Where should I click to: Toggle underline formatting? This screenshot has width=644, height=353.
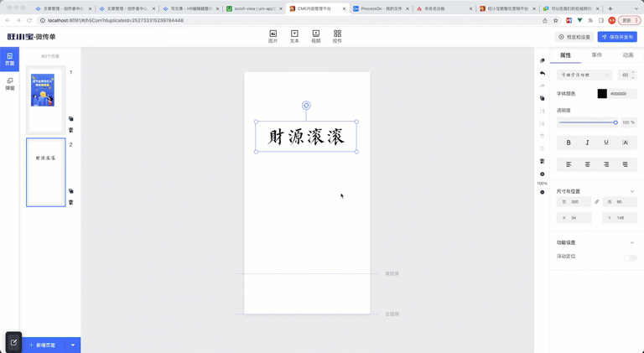606,143
